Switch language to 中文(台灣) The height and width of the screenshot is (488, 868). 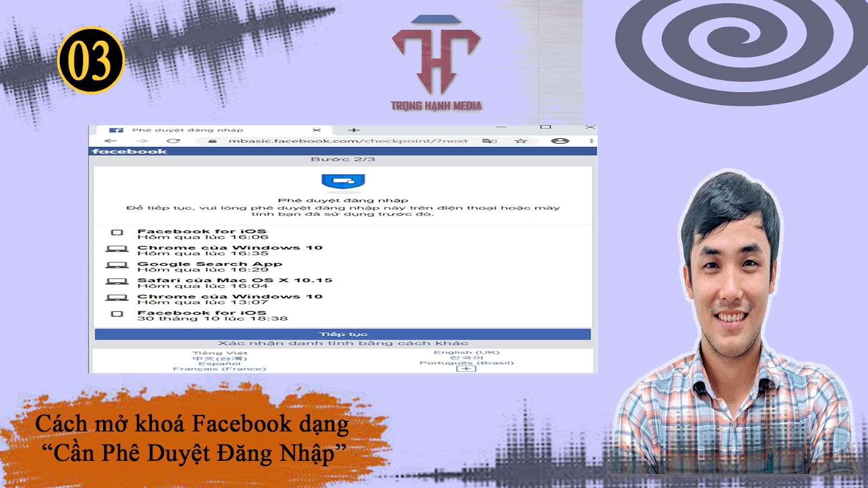point(220,358)
